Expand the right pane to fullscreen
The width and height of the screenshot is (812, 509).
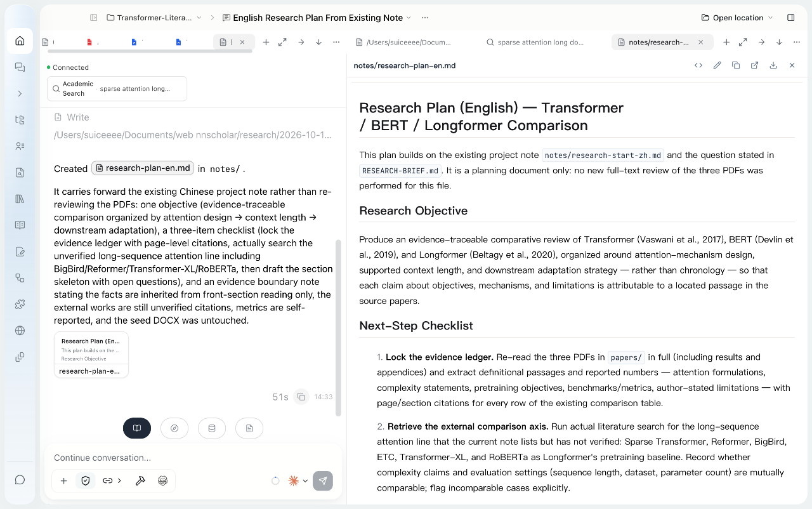pyautogui.click(x=743, y=43)
